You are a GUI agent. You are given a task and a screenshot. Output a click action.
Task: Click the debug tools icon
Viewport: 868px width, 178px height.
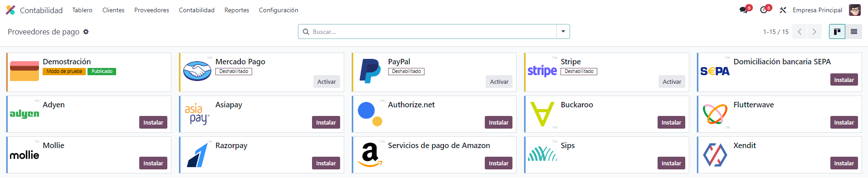783,10
